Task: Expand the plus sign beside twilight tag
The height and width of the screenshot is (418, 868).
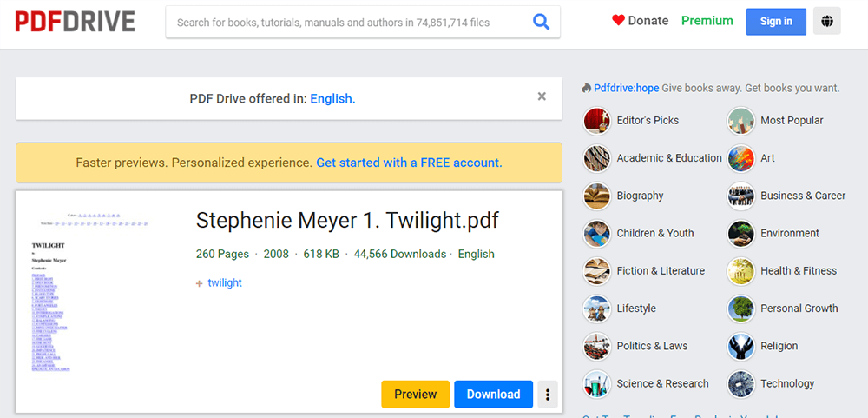Action: (x=200, y=283)
